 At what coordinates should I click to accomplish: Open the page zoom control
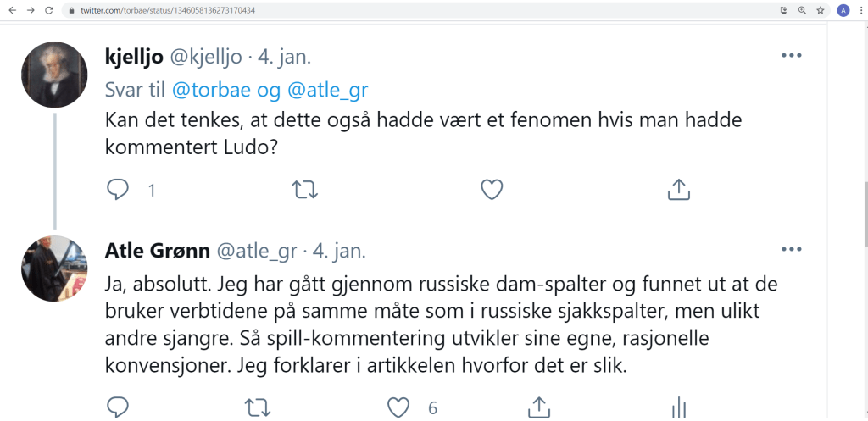click(x=802, y=10)
